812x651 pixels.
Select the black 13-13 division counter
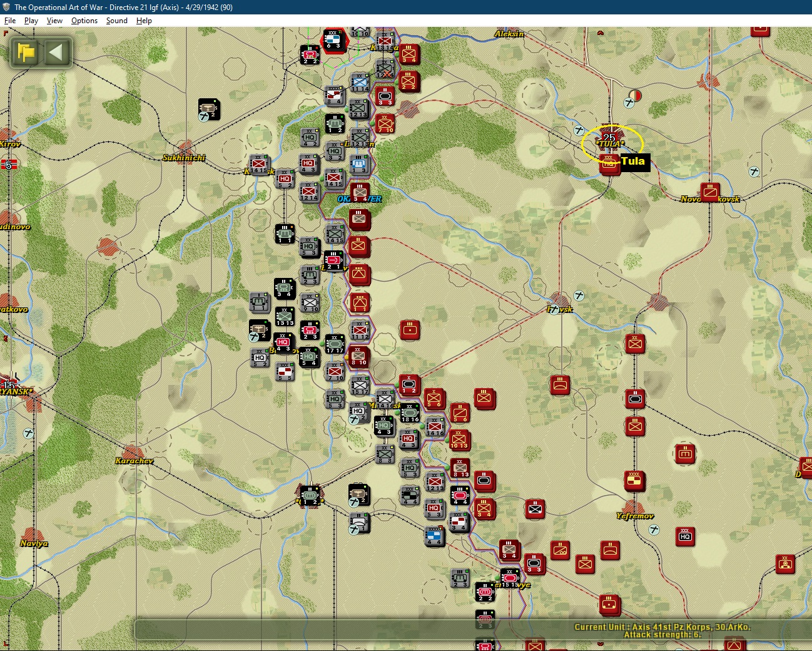285,316
